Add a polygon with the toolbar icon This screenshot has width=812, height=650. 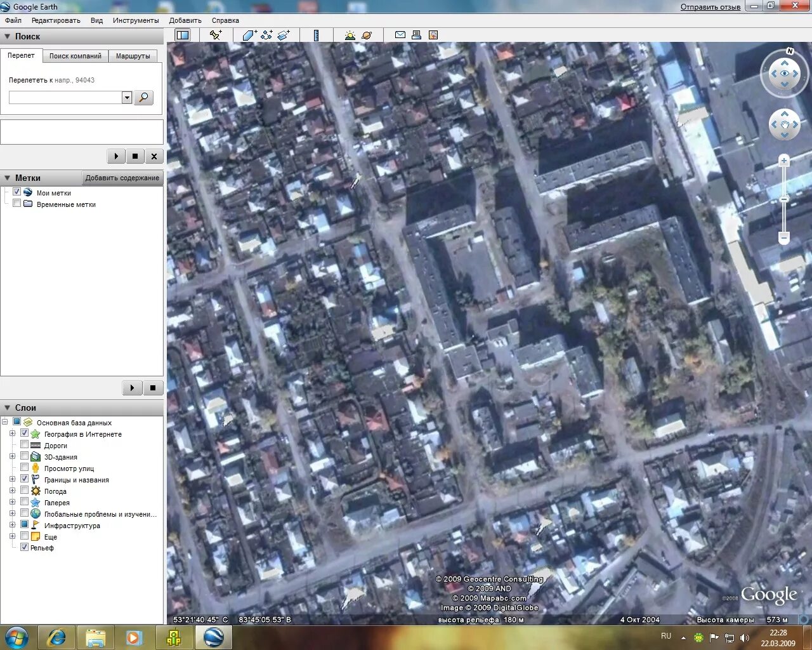click(x=249, y=35)
